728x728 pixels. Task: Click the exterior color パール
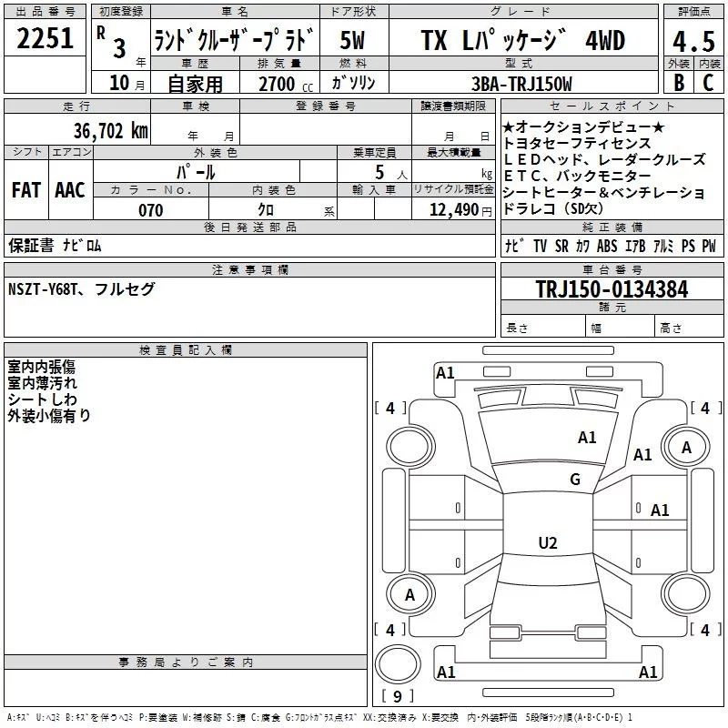pyautogui.click(x=196, y=172)
